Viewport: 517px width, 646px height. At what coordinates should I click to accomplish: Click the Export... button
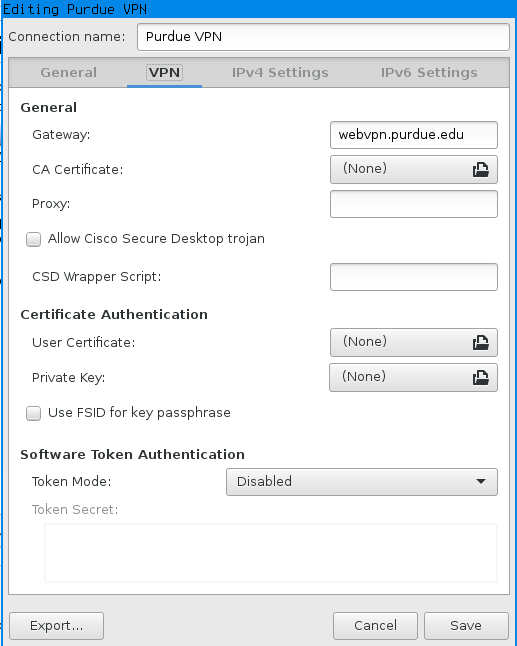56,625
